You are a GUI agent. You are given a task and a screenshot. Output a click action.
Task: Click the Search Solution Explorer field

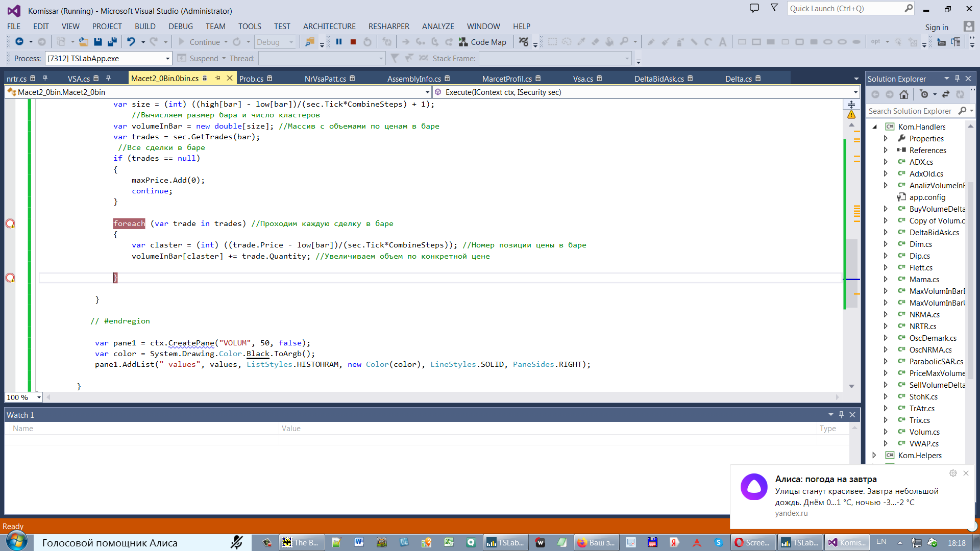point(910,111)
